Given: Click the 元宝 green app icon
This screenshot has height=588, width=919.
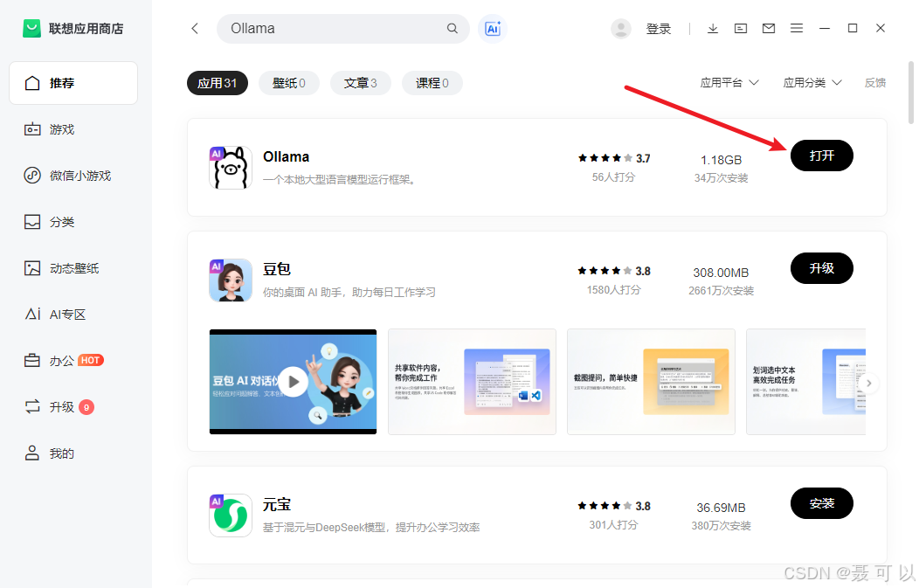Looking at the screenshot, I should tap(231, 515).
